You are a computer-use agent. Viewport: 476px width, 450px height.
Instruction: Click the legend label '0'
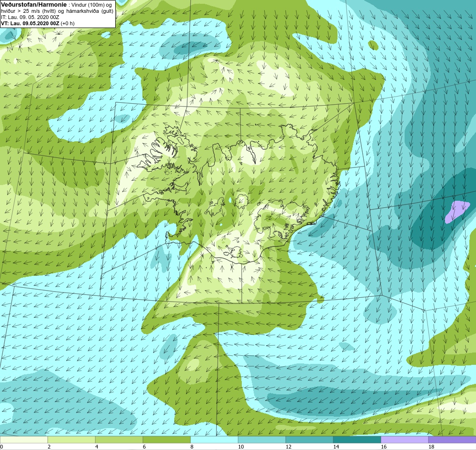1,447
